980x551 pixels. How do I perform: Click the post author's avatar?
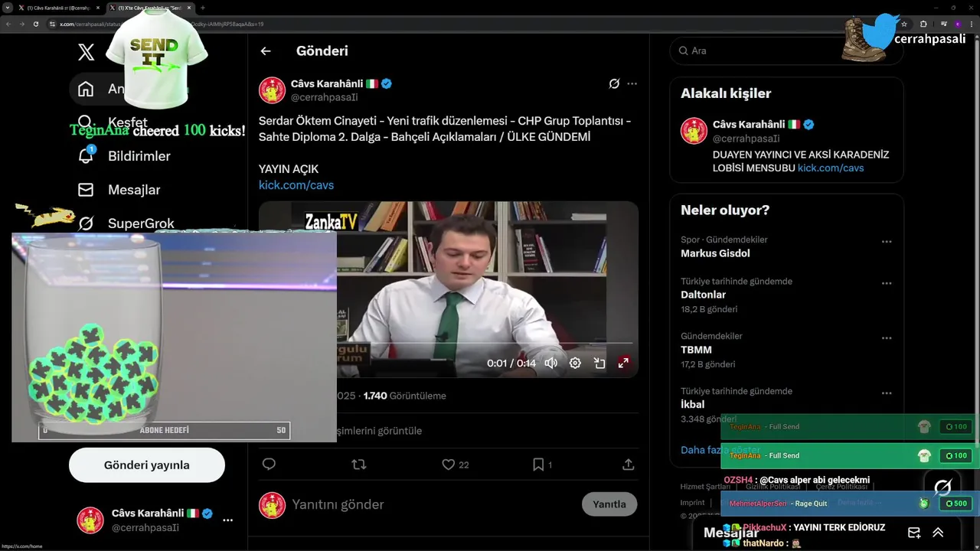point(272,90)
